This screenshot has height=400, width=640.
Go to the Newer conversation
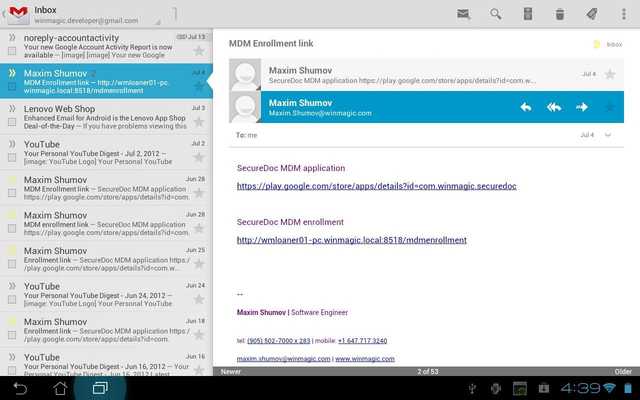tap(231, 371)
